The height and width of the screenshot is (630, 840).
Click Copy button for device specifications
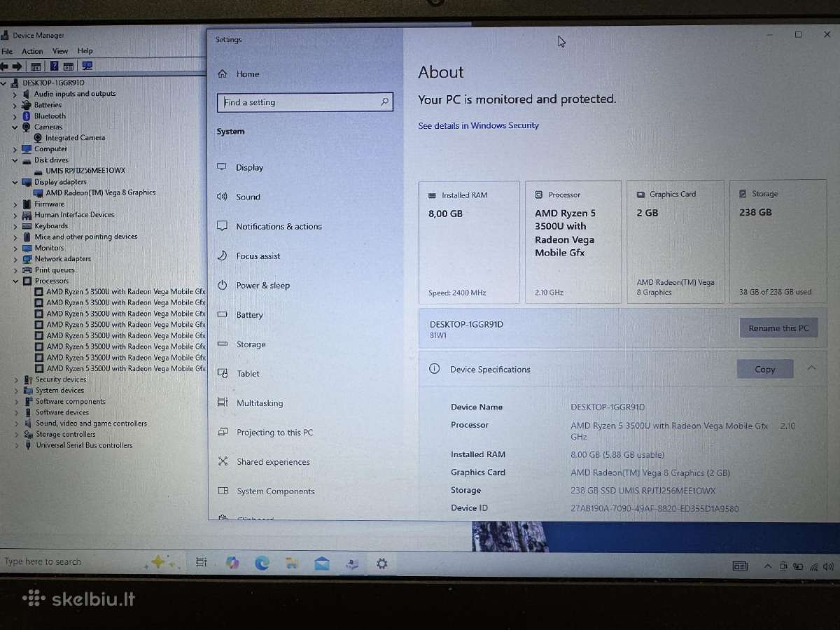[x=765, y=369]
